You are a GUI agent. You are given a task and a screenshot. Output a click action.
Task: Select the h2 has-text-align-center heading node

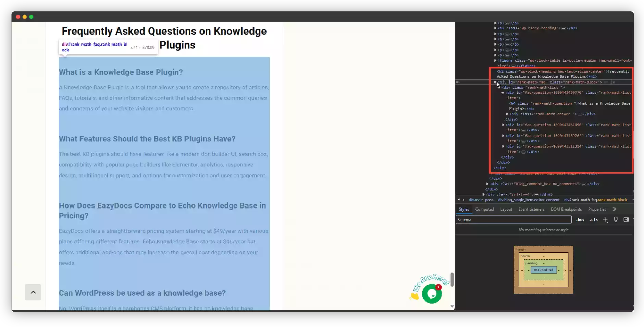[563, 74]
